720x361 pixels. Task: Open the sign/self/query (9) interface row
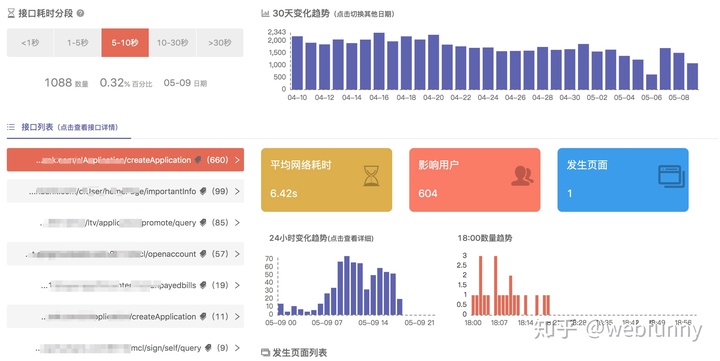tap(125, 348)
